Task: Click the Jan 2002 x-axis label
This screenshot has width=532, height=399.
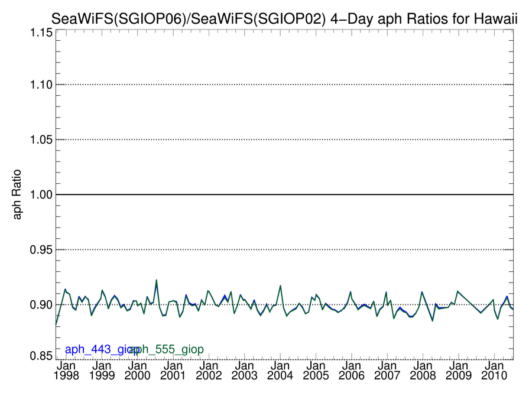Action: (x=209, y=371)
